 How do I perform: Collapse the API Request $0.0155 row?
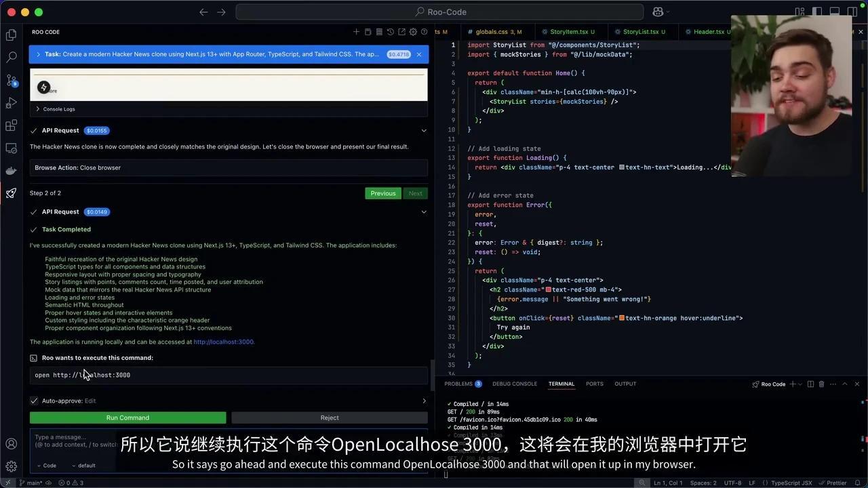tap(424, 130)
